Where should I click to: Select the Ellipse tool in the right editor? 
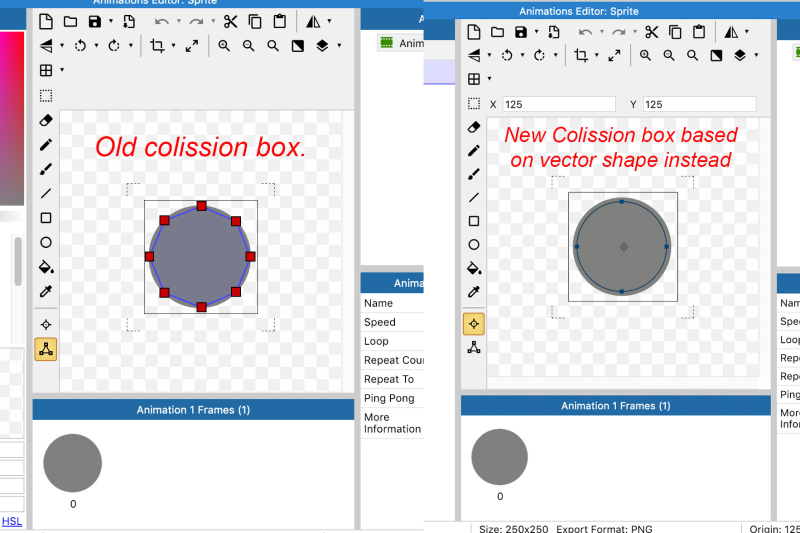(x=474, y=245)
